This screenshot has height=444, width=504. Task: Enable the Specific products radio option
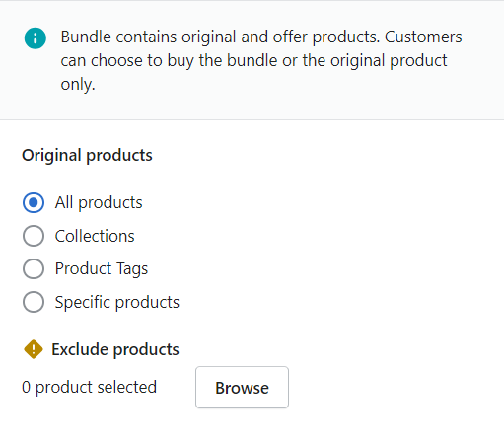(34, 302)
